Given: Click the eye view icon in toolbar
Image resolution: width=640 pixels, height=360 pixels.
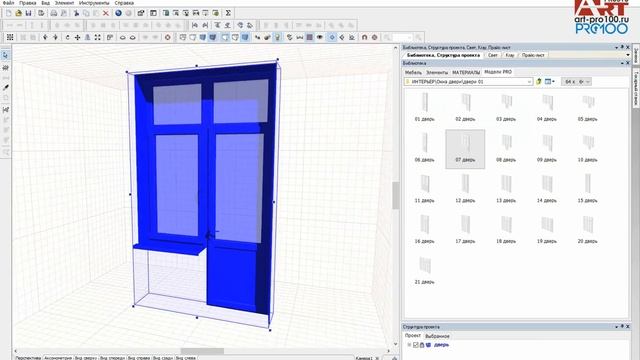Looking at the screenshot, I should click(x=320, y=37).
